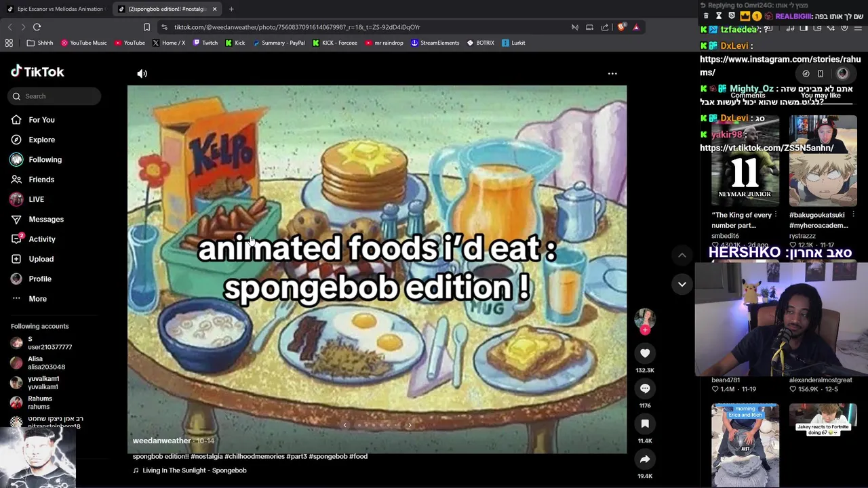Viewport: 868px width, 488px height.
Task: Open the Shhhh bookmarks folder
Action: pos(39,43)
